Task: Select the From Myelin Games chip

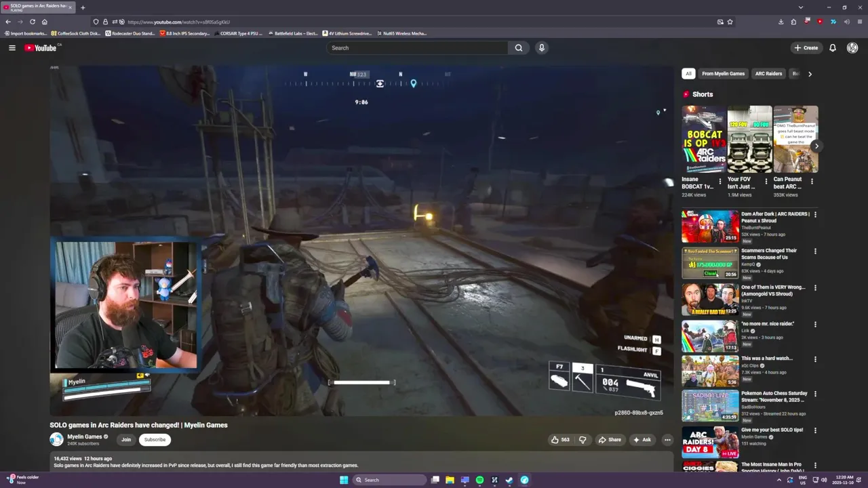Action: pos(723,73)
